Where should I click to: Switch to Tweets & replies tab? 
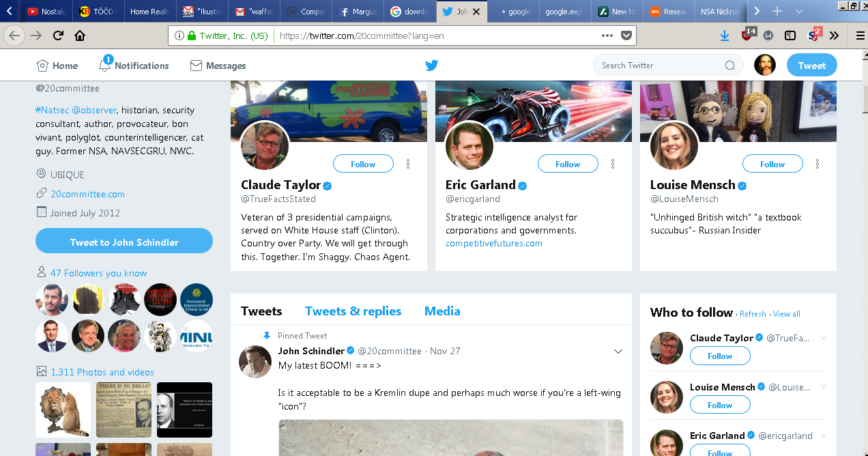coord(353,311)
